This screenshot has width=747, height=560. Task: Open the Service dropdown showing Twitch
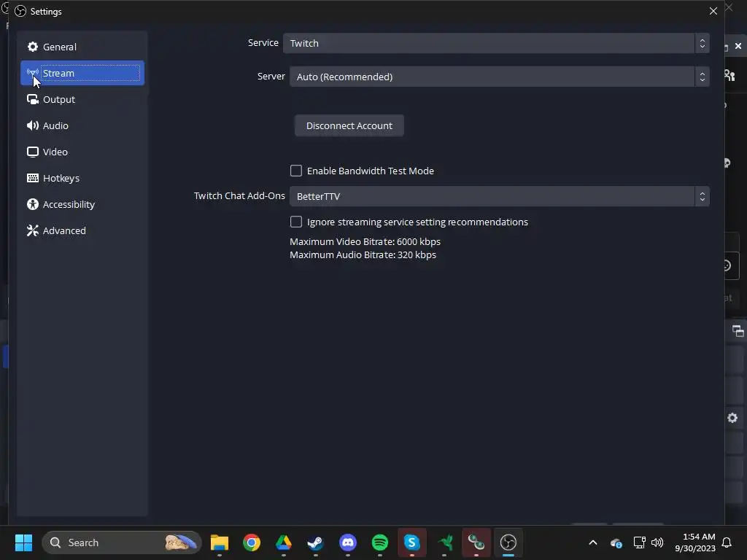tap(496, 43)
